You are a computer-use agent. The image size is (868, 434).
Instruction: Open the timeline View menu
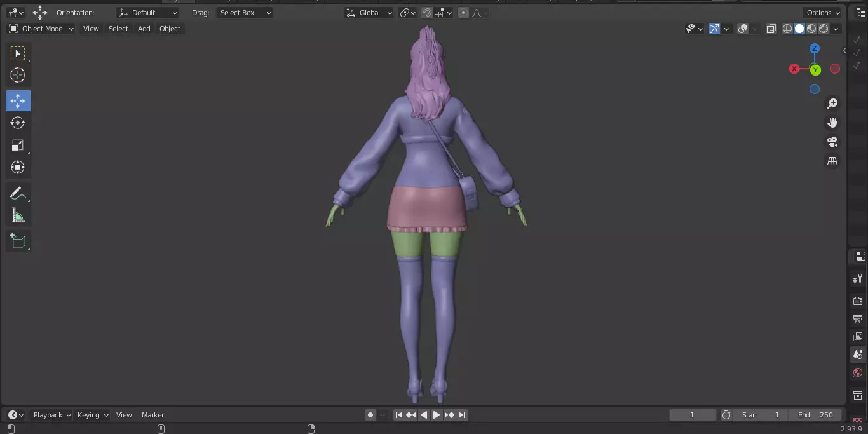(x=124, y=415)
